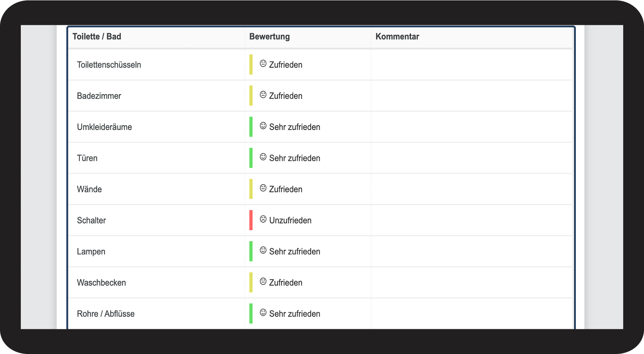The width and height of the screenshot is (644, 354).
Task: Click the neutral face icon for Waschbecken
Action: click(263, 281)
